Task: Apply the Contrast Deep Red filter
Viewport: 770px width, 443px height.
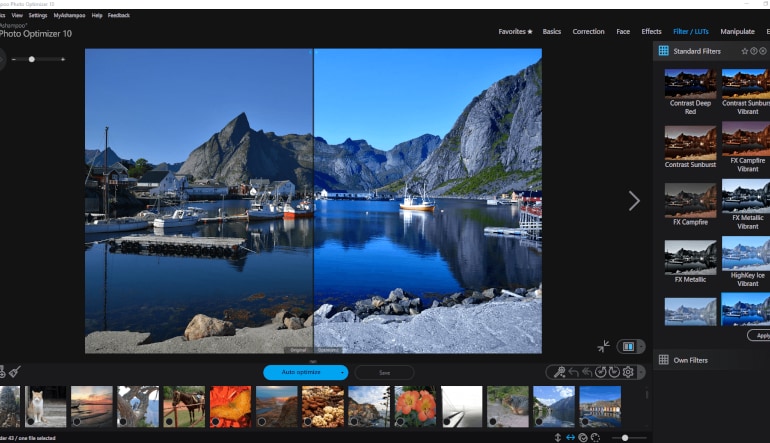Action: [690, 91]
